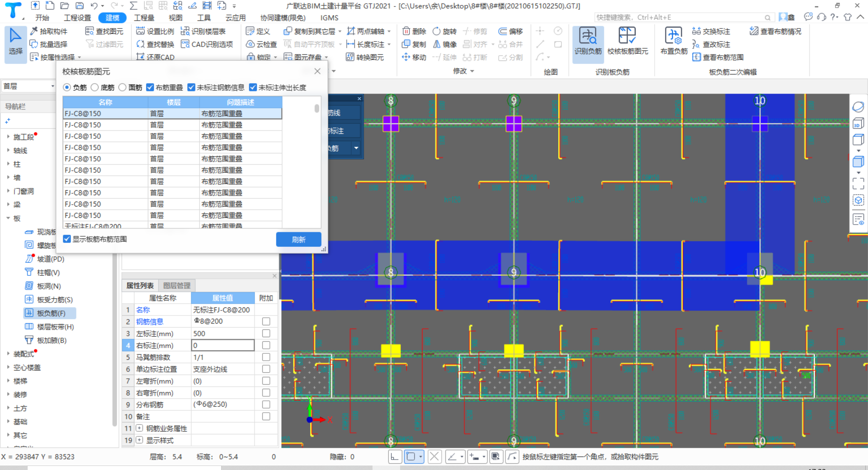Open the 按属性选择 dropdown arrow
This screenshot has height=470, width=868.
click(x=80, y=58)
